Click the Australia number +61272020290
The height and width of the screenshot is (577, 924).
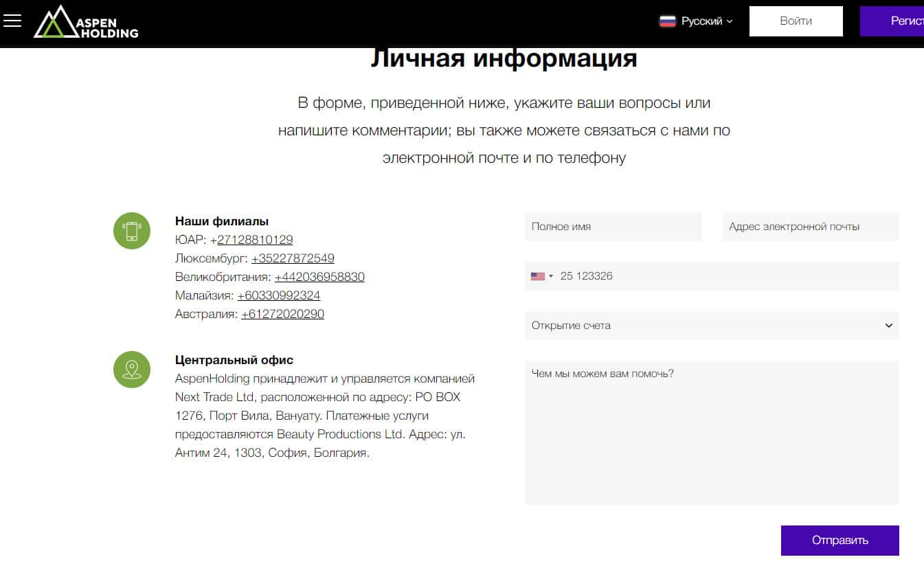coord(282,314)
